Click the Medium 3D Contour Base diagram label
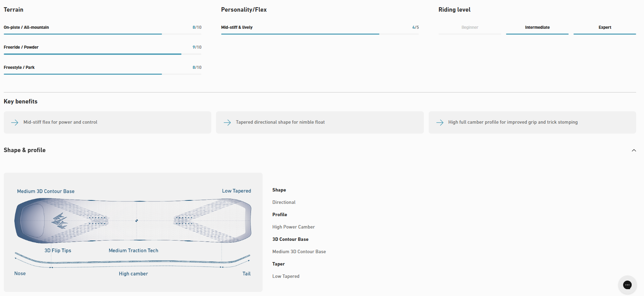644x296 pixels. pos(46,191)
